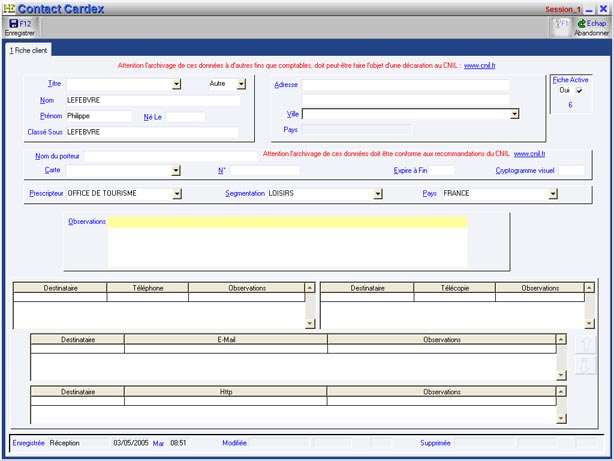This screenshot has height=461, width=614.
Task: Move the e-mail row up with arrow
Action: tap(586, 345)
